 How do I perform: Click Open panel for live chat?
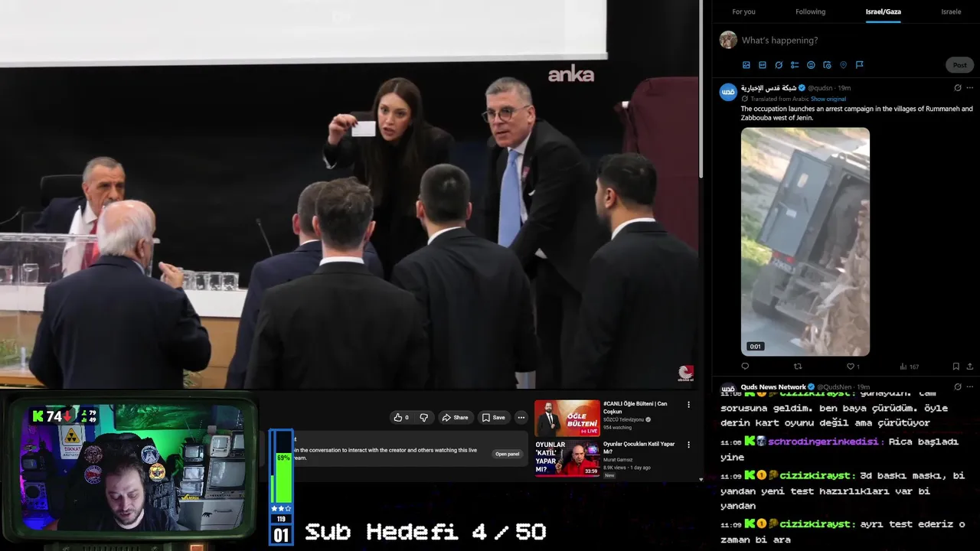tap(507, 454)
